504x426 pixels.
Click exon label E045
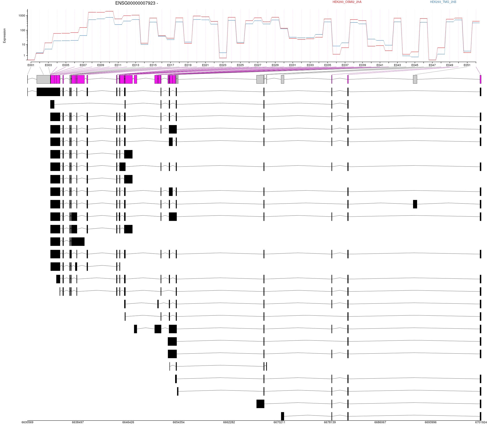(x=415, y=65)
